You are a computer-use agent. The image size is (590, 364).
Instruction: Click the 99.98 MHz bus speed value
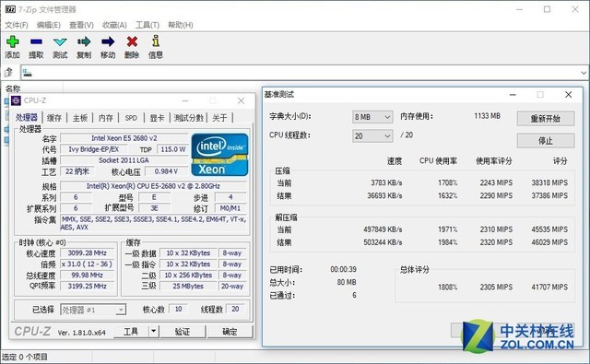click(88, 275)
